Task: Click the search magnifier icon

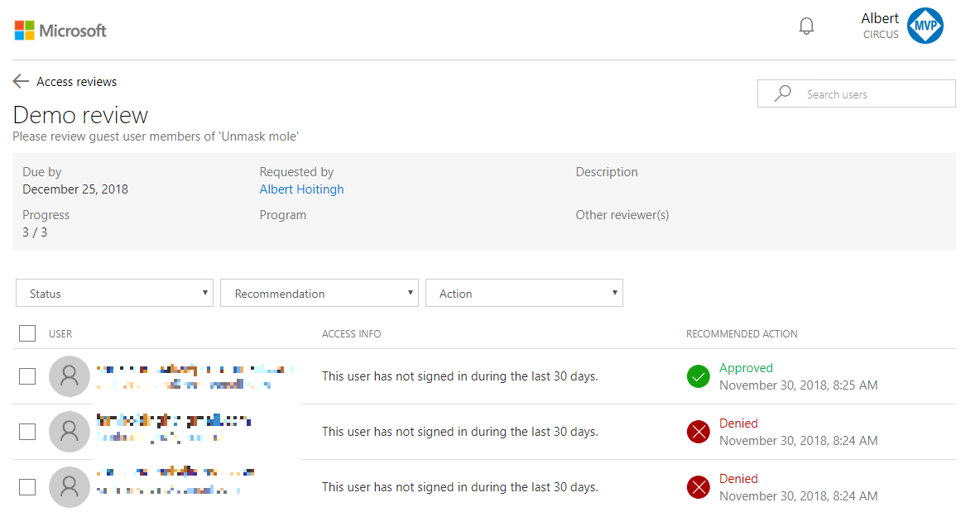Action: 782,93
